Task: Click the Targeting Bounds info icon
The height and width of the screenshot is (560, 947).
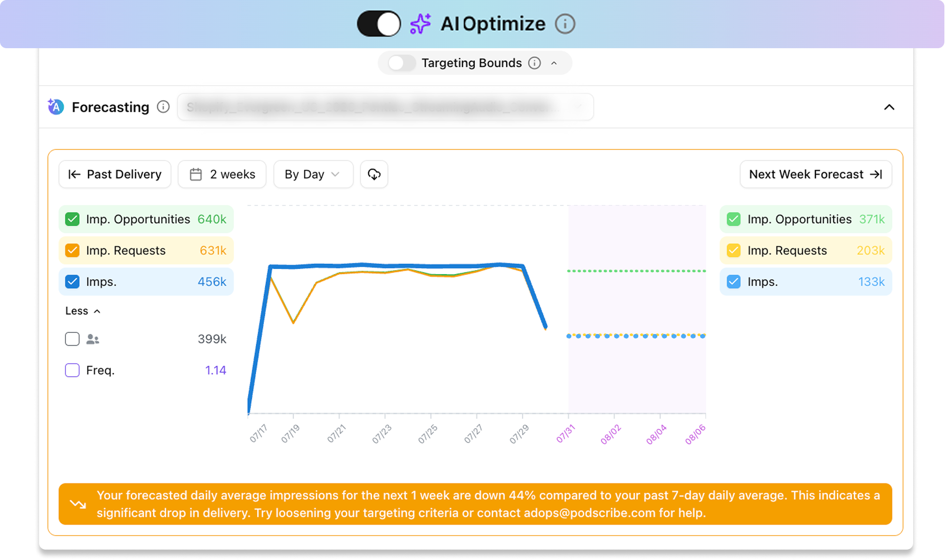Action: [x=535, y=63]
